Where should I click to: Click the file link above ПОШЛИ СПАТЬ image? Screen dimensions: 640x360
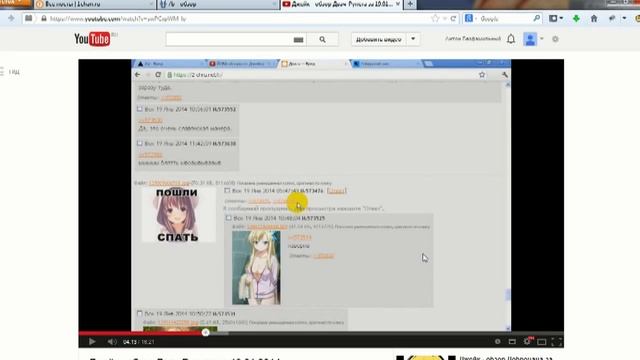pyautogui.click(x=169, y=183)
